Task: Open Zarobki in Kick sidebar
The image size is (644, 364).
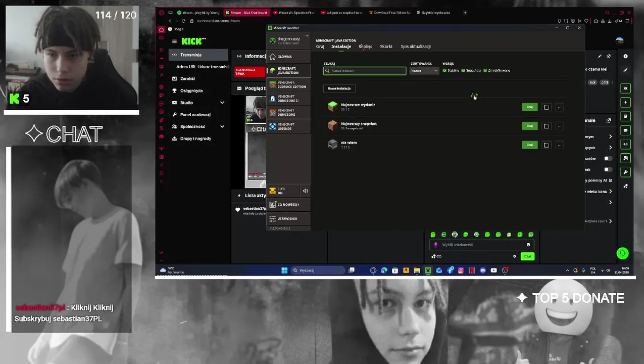Action: point(199,79)
